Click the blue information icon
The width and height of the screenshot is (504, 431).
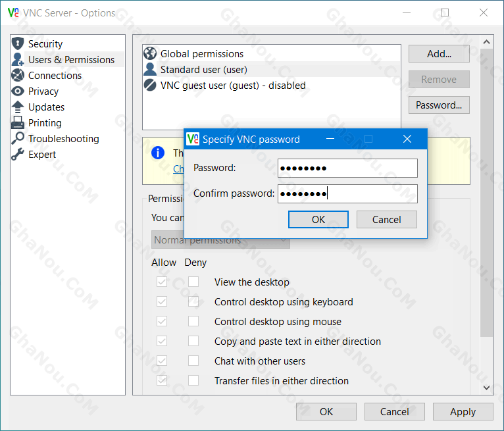click(158, 153)
